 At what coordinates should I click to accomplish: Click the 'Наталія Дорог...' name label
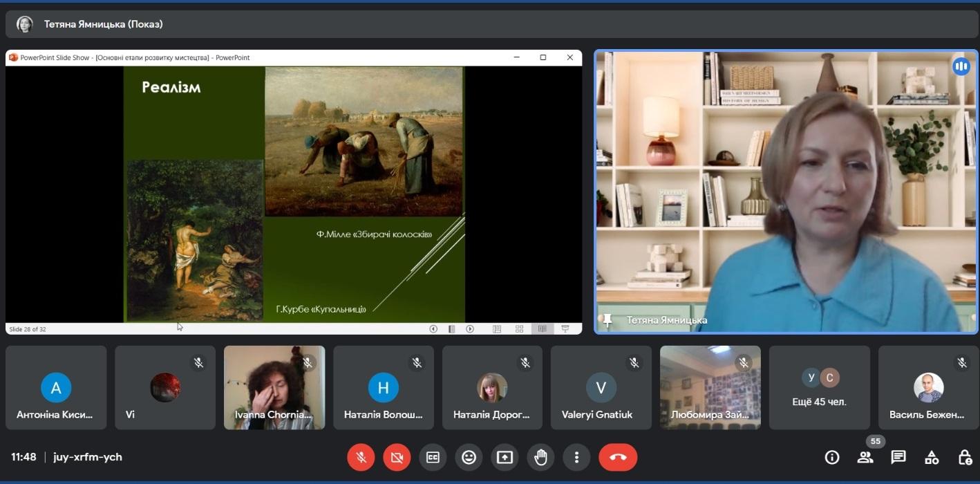(491, 415)
